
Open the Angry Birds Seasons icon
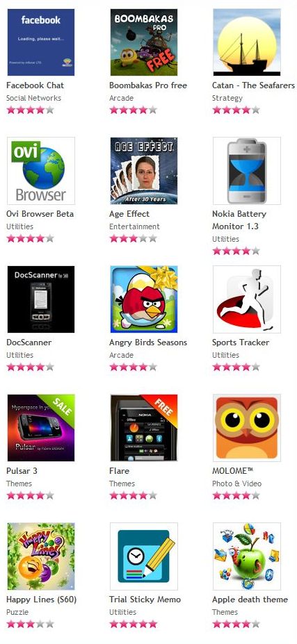tap(144, 299)
